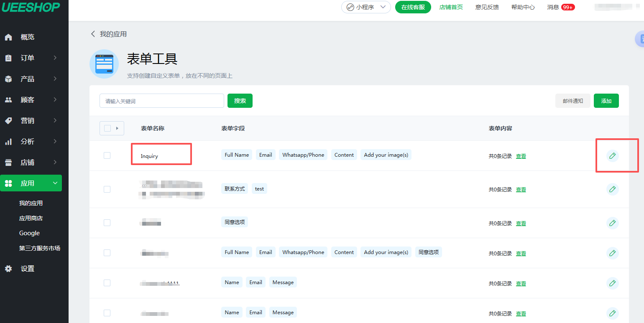Check the box in the 同意选项 only row
644x323 pixels.
(x=107, y=223)
